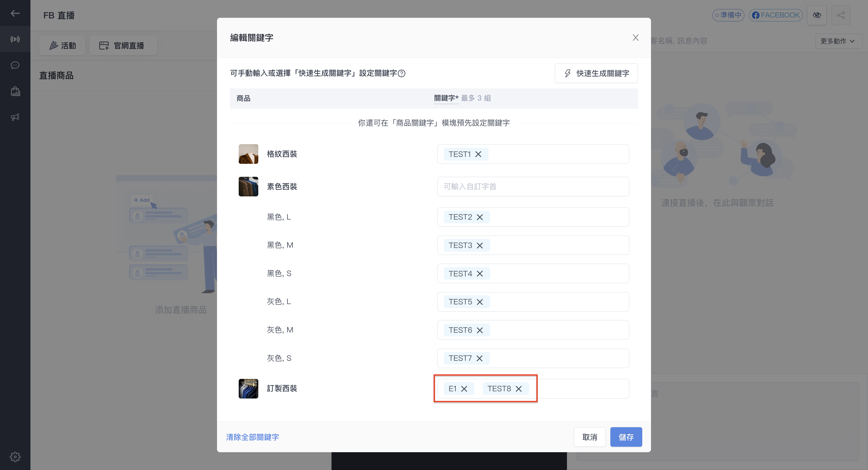Open the 活動 tab
868x470 pixels.
pyautogui.click(x=62, y=46)
